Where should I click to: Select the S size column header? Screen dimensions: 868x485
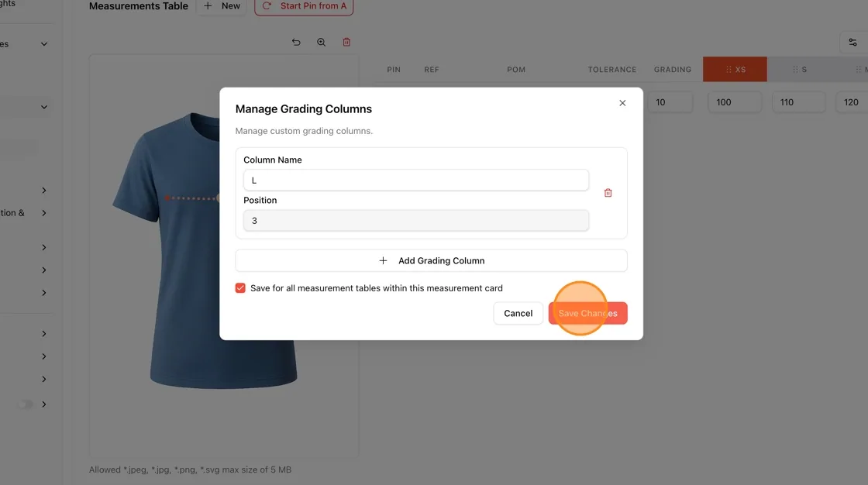click(x=799, y=69)
